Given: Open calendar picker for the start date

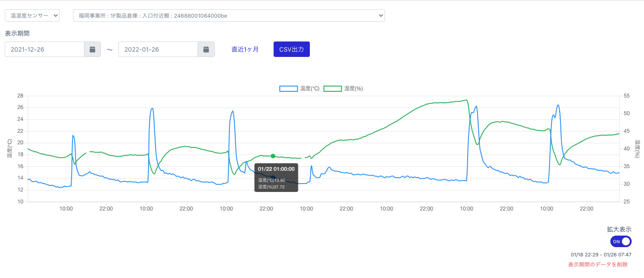Looking at the screenshot, I should [92, 49].
